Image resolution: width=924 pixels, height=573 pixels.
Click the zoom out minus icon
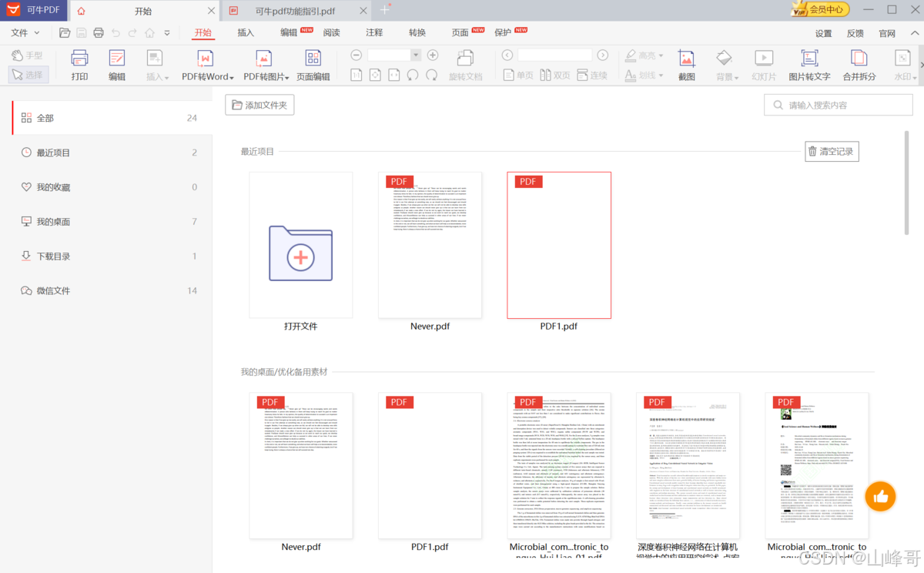356,55
